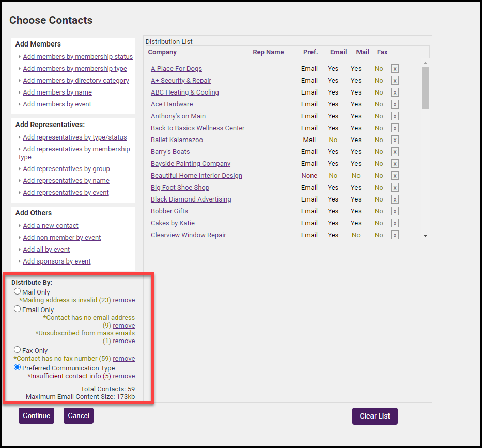Delete Barry's Boats row with x icon
Screen dimensions: 482x448
[395, 152]
